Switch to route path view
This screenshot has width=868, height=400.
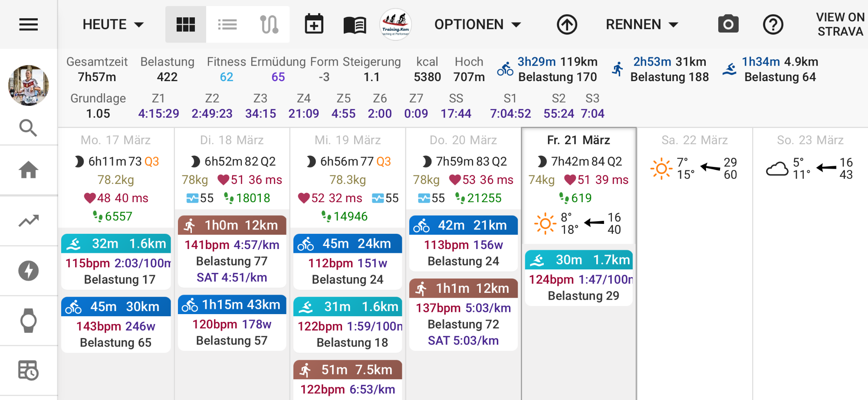click(269, 25)
